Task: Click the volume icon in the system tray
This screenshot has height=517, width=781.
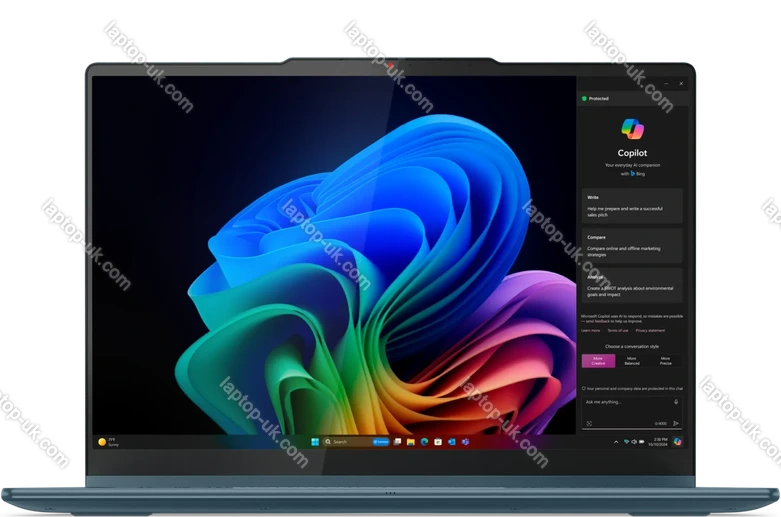Action: [636, 441]
